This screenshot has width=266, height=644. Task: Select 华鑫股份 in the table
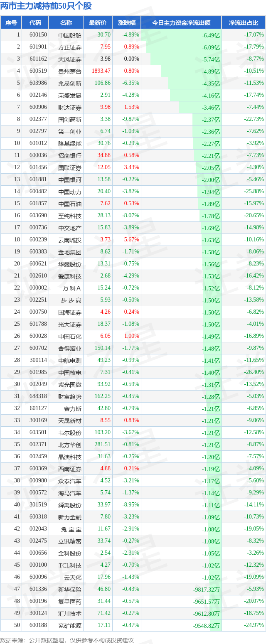[70, 264]
